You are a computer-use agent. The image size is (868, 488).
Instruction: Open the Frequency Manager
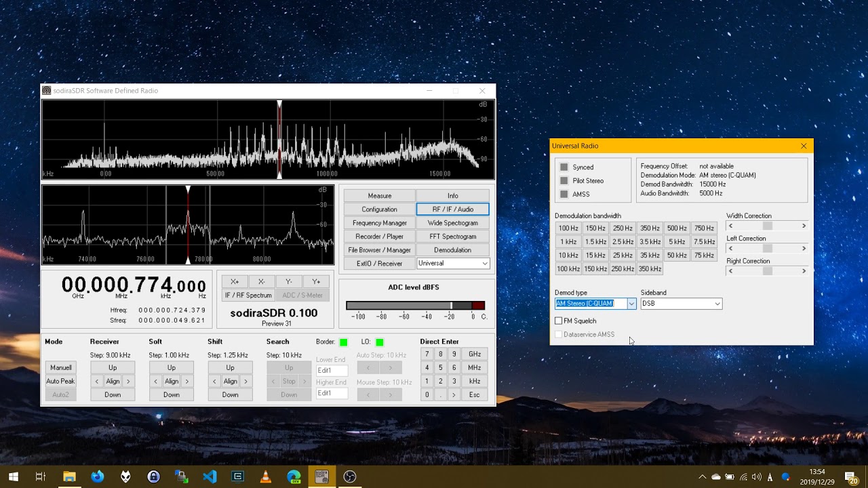tap(380, 223)
